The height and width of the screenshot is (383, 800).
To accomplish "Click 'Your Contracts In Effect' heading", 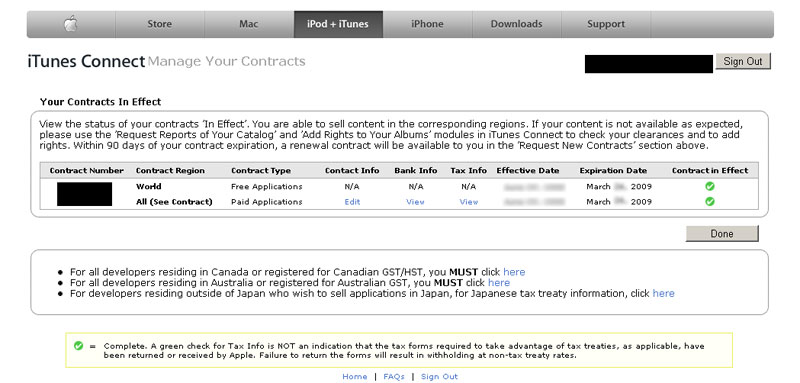I will pos(101,102).
